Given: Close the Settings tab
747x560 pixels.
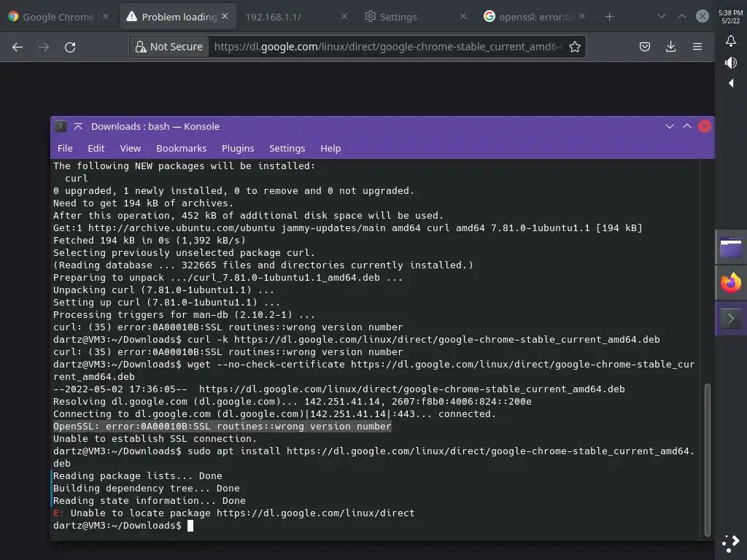Looking at the screenshot, I should click(463, 17).
